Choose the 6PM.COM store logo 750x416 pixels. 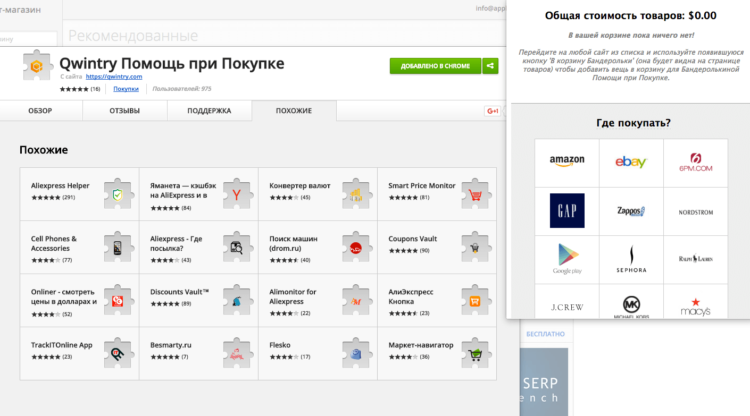(695, 163)
